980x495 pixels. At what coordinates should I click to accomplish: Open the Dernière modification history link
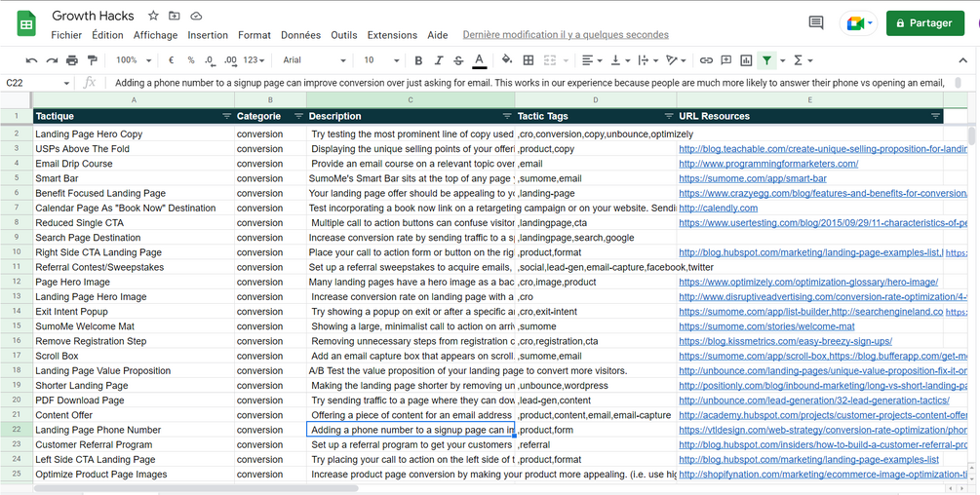pyautogui.click(x=566, y=35)
